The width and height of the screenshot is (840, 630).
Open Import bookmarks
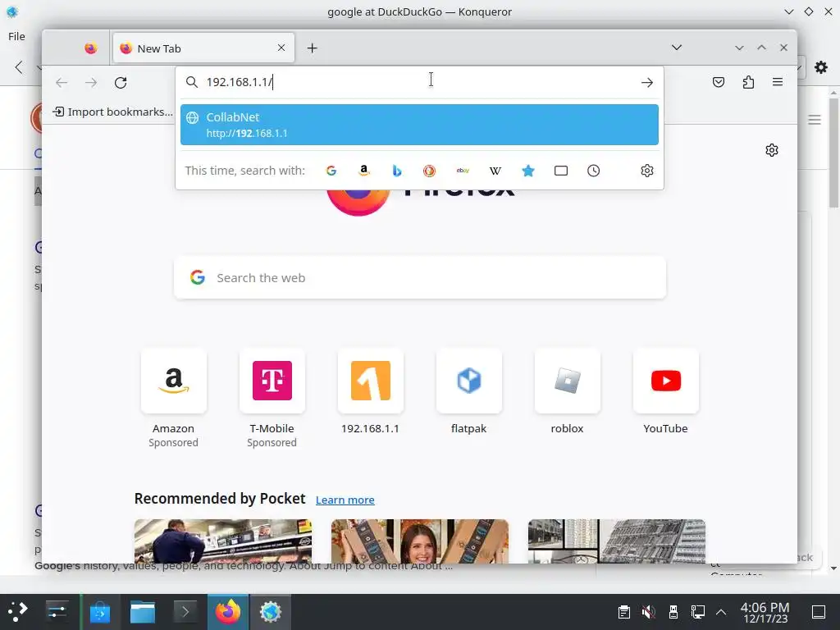(x=112, y=112)
